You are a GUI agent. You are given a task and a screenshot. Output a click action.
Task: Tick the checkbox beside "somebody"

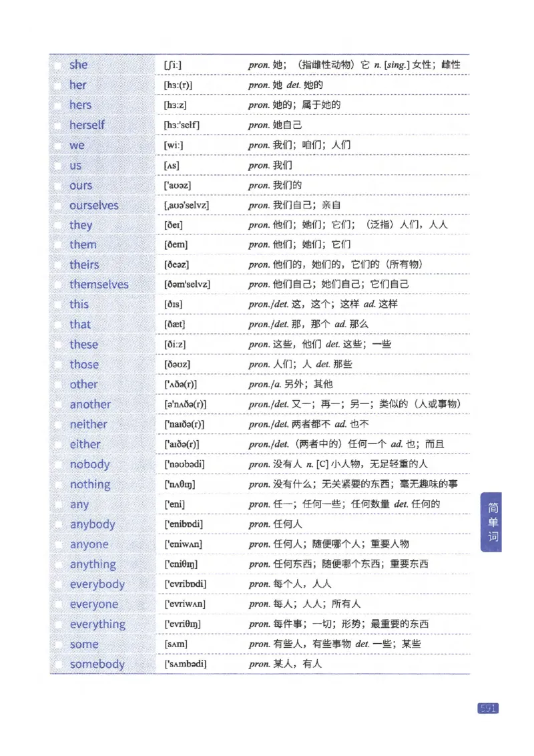point(58,665)
